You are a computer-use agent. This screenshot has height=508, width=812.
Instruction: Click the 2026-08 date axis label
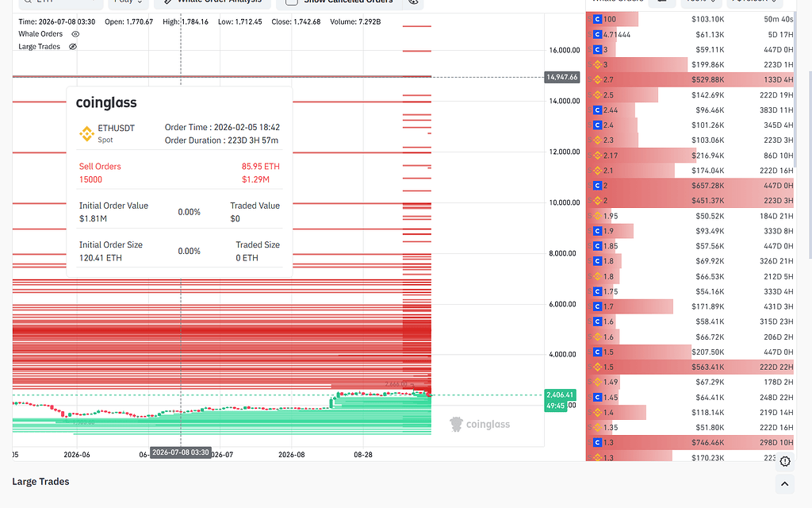click(x=292, y=455)
